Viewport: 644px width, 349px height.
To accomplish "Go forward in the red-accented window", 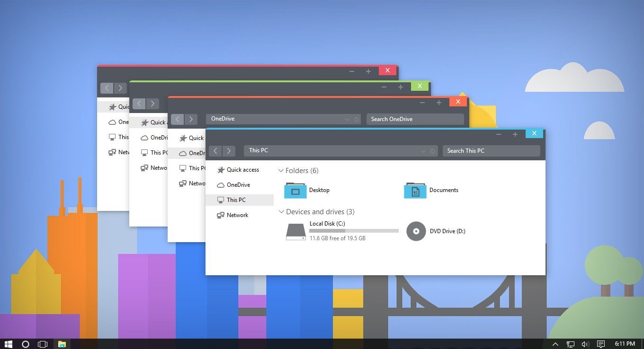I will [x=120, y=88].
